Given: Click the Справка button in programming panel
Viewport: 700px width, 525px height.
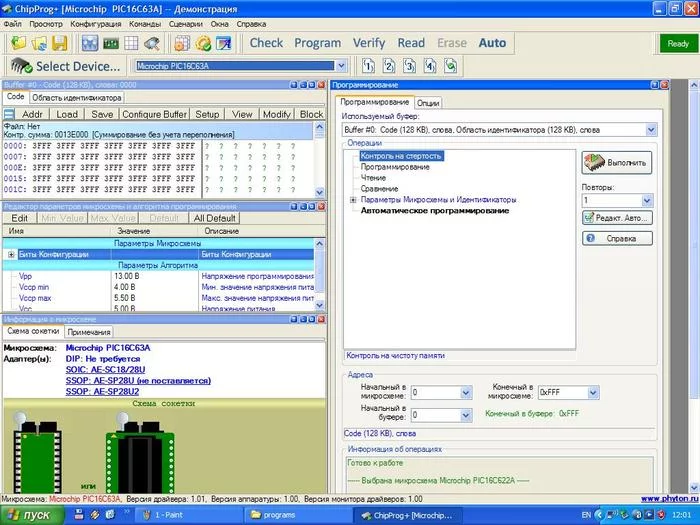Looking at the screenshot, I should pyautogui.click(x=617, y=238).
